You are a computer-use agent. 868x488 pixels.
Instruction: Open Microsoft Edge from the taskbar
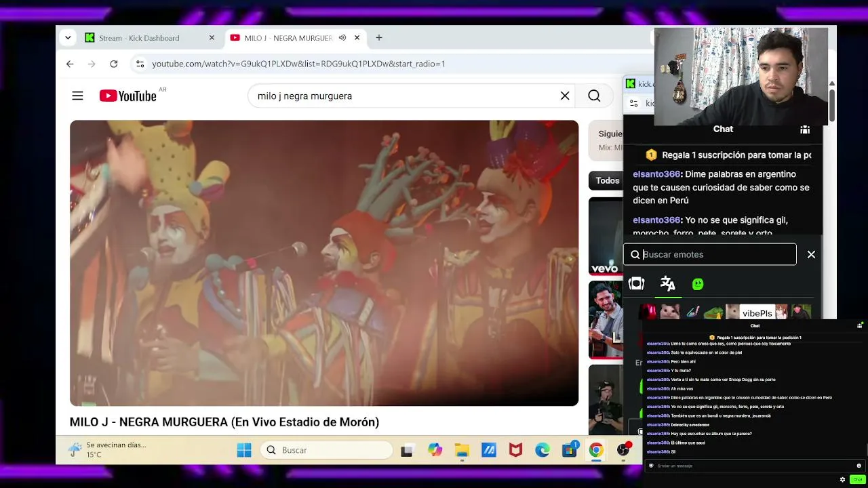point(542,450)
